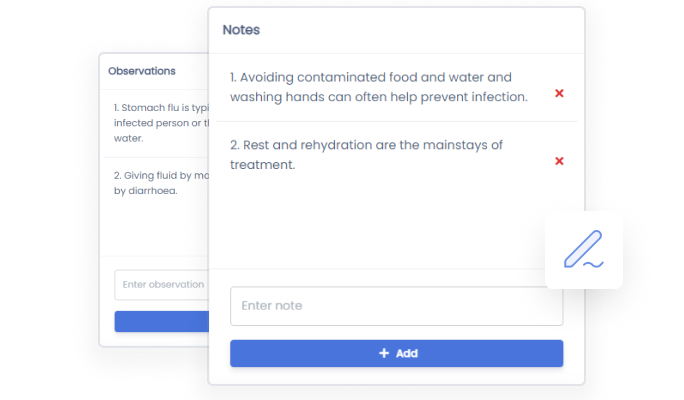
Task: Focus the Enter note input field
Action: click(x=396, y=306)
